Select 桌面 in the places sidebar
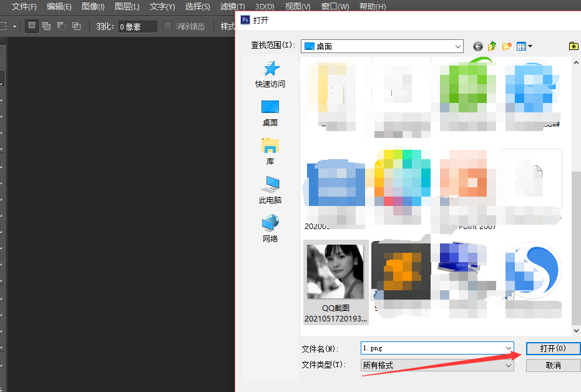581x392 pixels. point(270,114)
